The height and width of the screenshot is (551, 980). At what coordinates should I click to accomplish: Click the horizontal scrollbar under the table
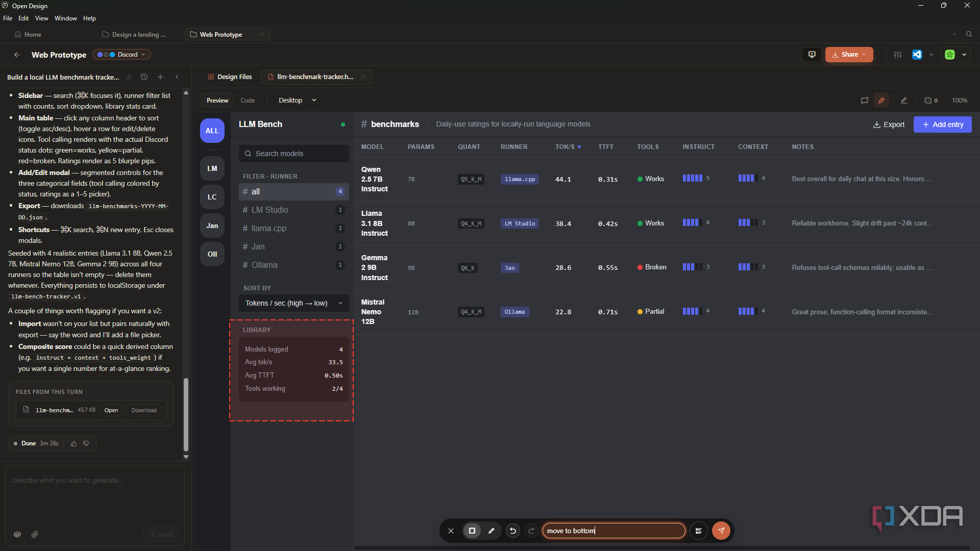pyautogui.click(x=661, y=548)
